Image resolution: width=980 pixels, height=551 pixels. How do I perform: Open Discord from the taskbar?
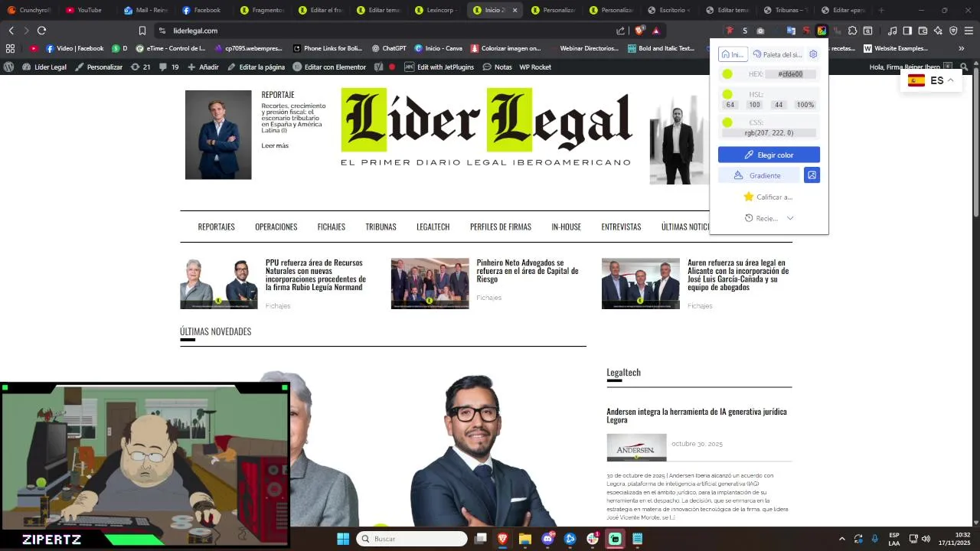tap(547, 539)
